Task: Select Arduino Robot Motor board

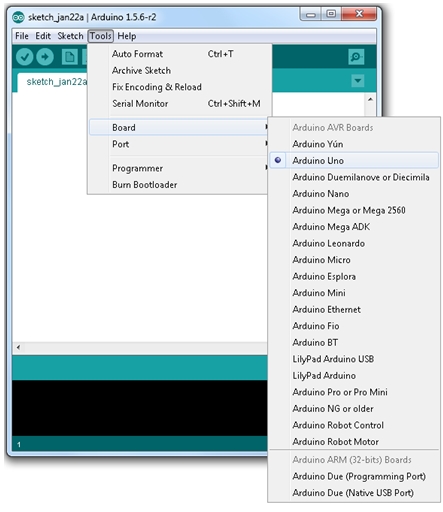Action: pos(354,442)
